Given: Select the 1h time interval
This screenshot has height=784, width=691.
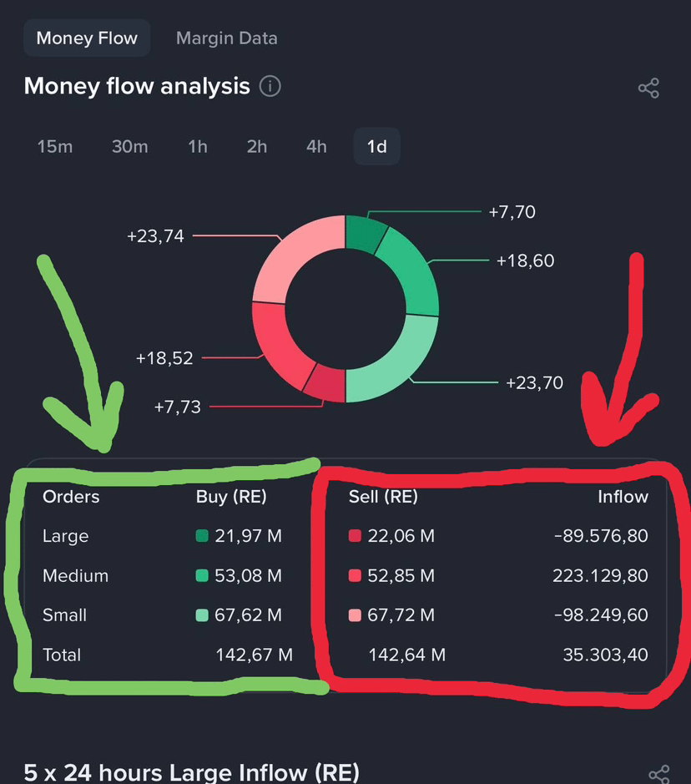Looking at the screenshot, I should pos(198,146).
